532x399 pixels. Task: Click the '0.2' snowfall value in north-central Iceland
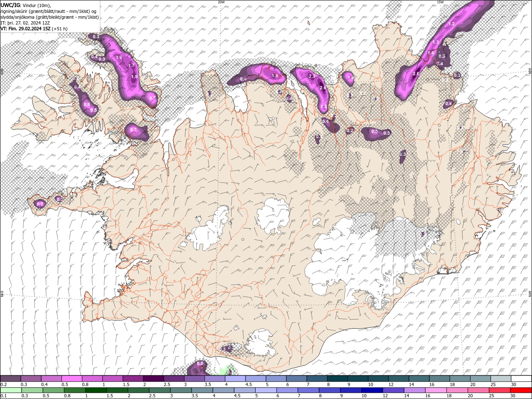point(350,131)
